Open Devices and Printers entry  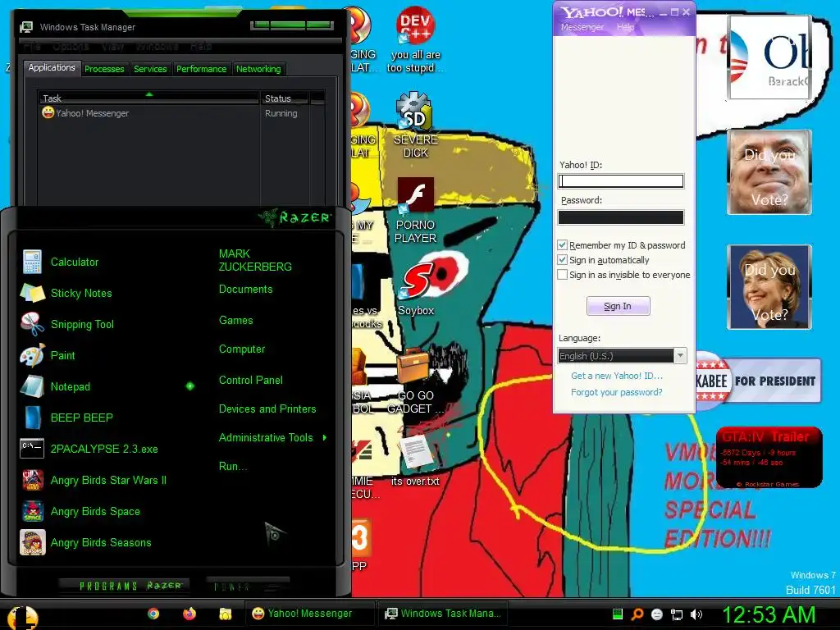click(267, 409)
